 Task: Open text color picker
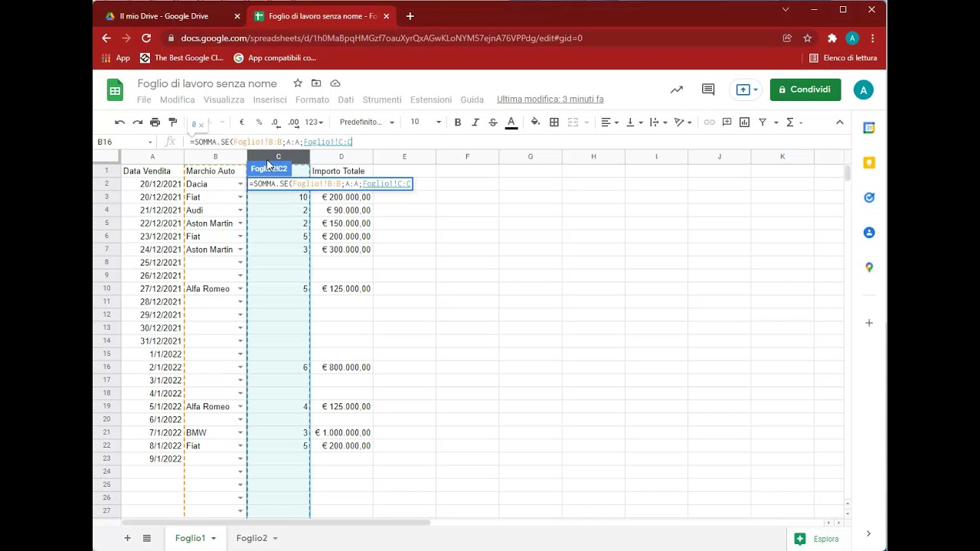point(511,122)
